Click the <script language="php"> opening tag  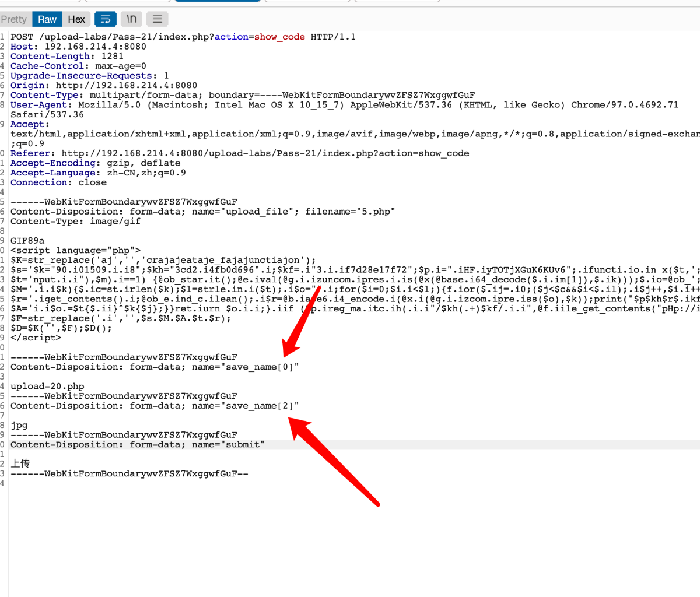point(75,251)
